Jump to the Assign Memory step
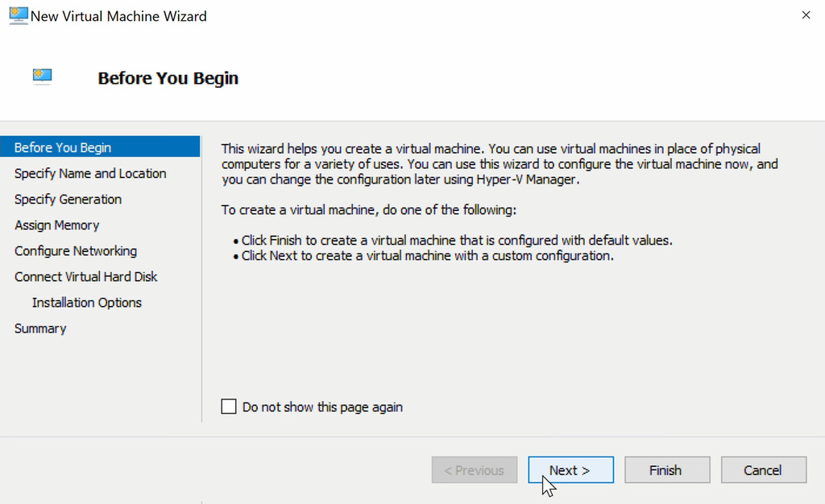The width and height of the screenshot is (825, 504). coord(56,225)
